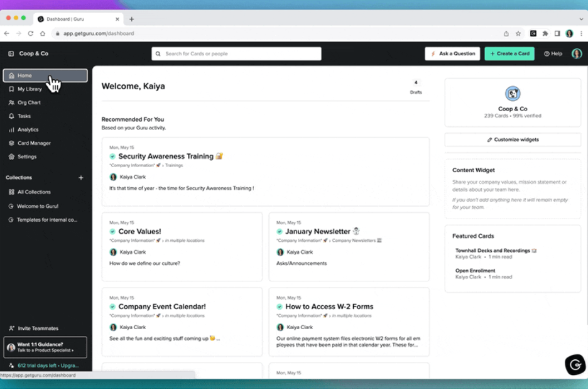Screen dimensions: 588x392
Task: Click the Analytics bar chart icon
Action: [11, 129]
